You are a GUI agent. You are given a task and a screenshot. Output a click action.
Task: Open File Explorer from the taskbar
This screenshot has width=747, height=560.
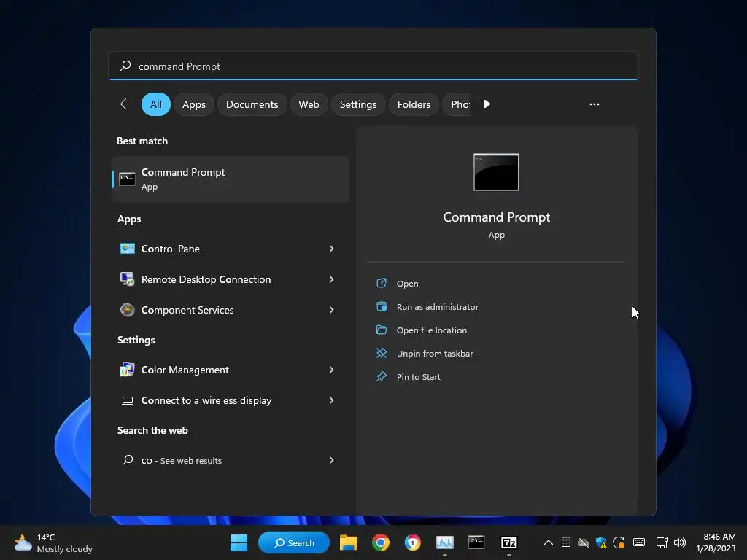click(348, 542)
